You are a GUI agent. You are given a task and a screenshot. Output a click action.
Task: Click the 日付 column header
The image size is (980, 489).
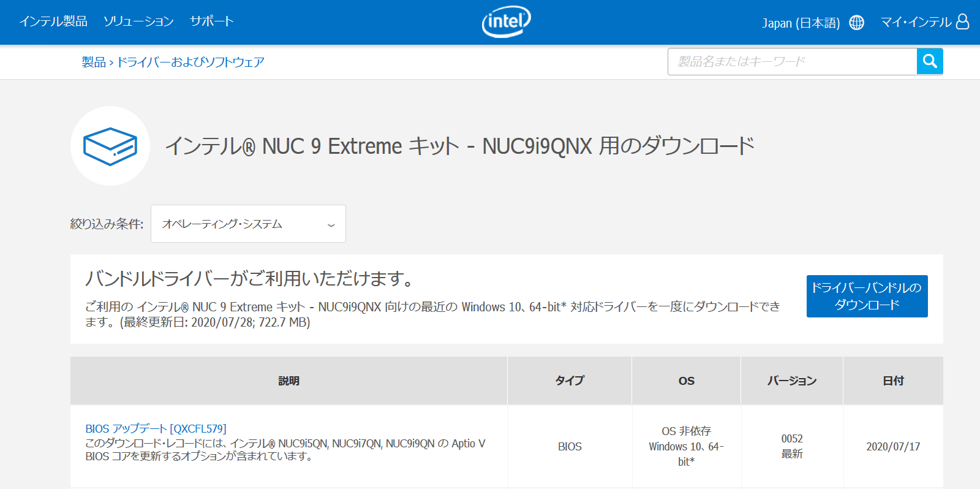click(x=893, y=381)
